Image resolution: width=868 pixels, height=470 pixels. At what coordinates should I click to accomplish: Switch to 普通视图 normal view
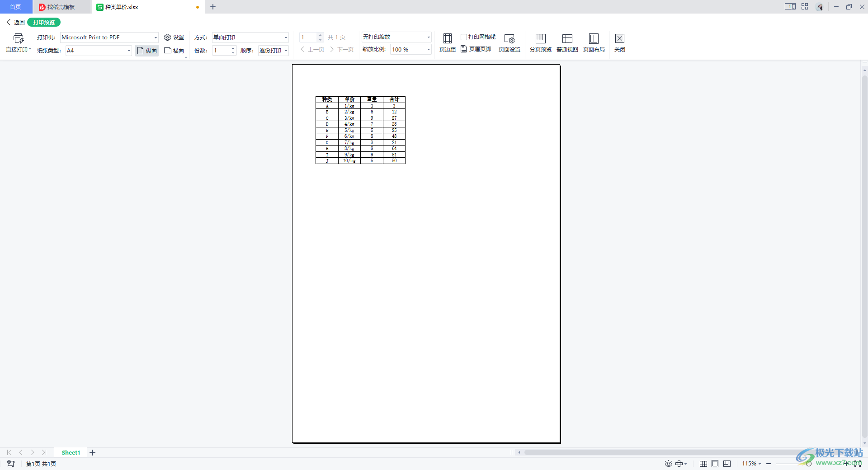click(x=567, y=43)
